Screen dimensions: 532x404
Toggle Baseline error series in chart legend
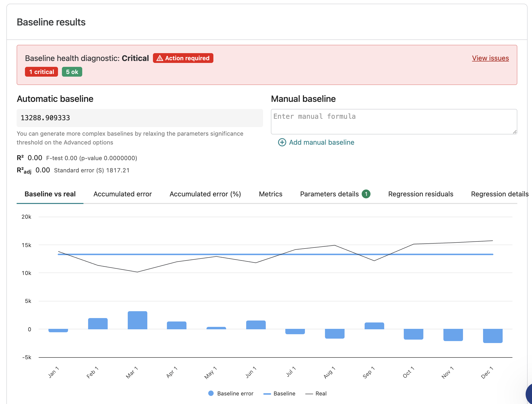(x=231, y=393)
